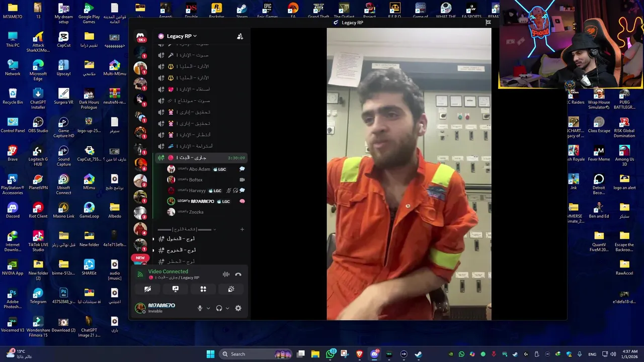Click the NEW unread mentions badge
This screenshot has height=362, width=644.
click(x=140, y=258)
